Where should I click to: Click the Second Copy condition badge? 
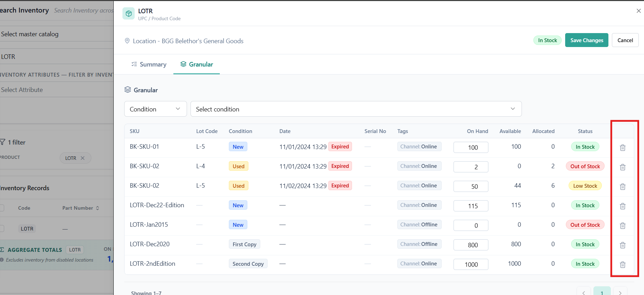coord(248,264)
